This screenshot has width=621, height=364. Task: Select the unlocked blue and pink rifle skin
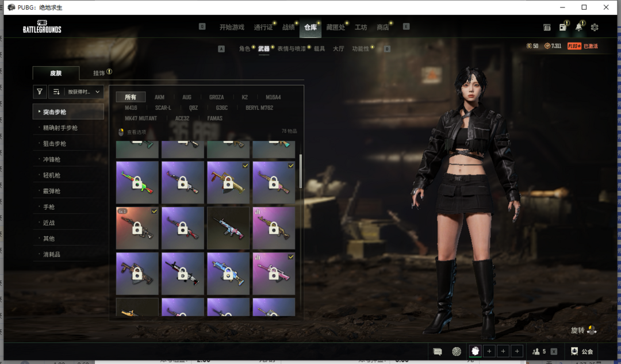point(228,228)
